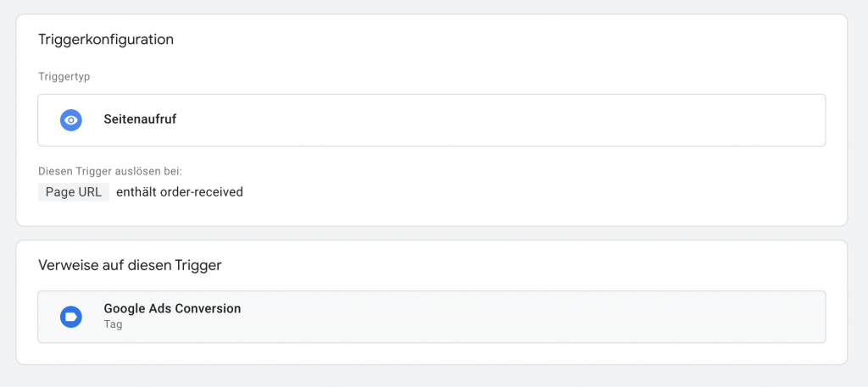Image resolution: width=868 pixels, height=387 pixels.
Task: Click the Triggertyp label
Action: pos(64,76)
